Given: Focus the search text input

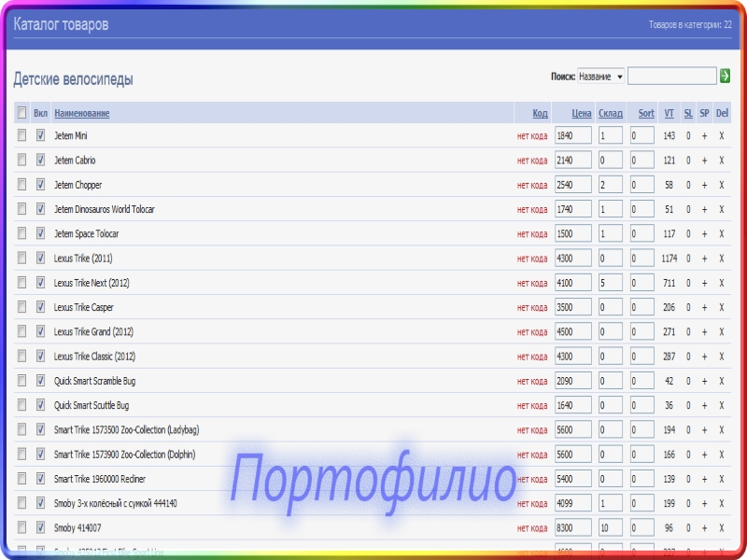Looking at the screenshot, I should coord(671,76).
